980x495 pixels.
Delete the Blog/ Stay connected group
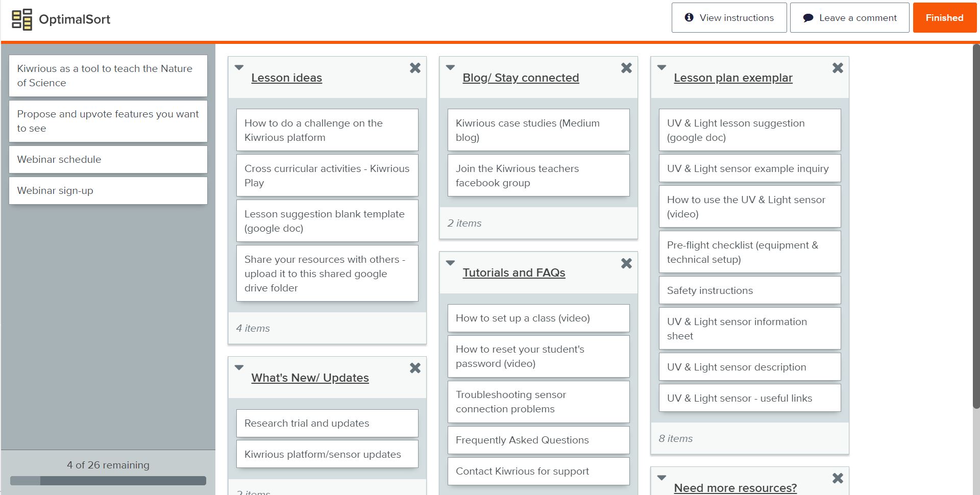[626, 68]
